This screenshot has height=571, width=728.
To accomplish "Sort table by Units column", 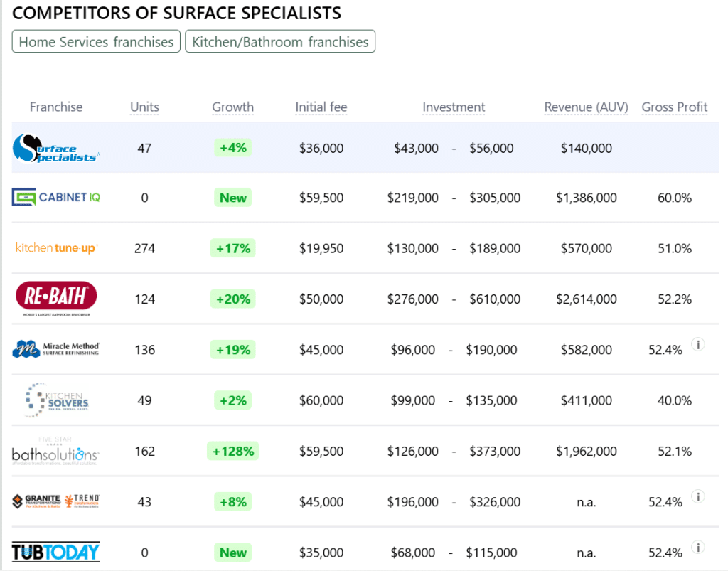I will pos(144,107).
